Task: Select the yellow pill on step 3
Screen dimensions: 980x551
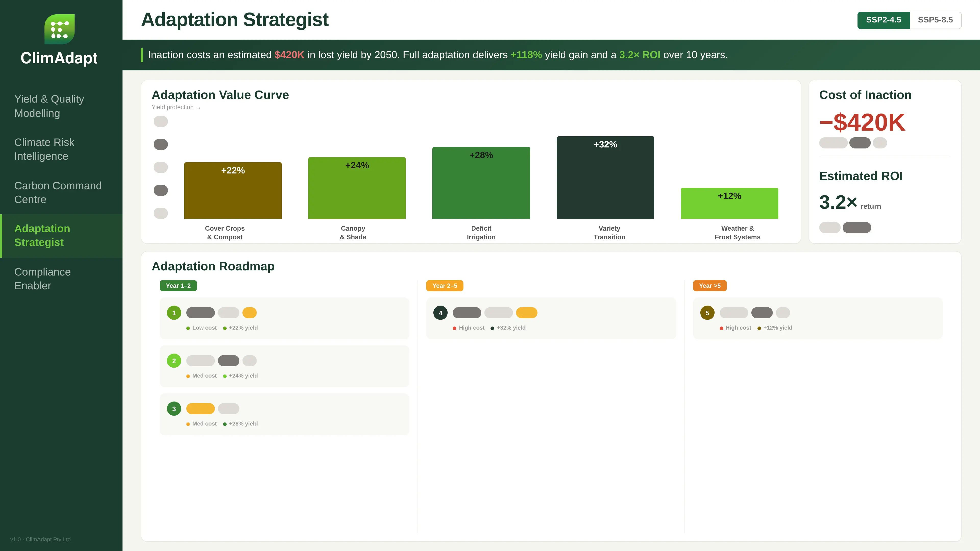Action: [x=201, y=408]
